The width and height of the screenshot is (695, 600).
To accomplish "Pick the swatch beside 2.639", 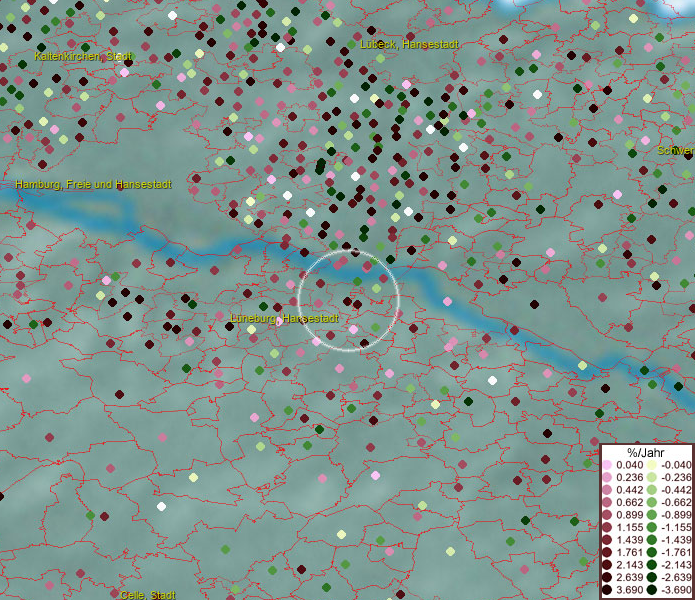I will click(607, 577).
